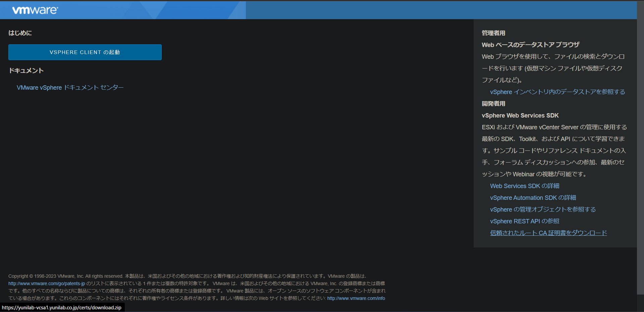This screenshot has height=312, width=644.
Task: Open vSphere インベントリ内のデータストアを参照する link
Action: [557, 92]
